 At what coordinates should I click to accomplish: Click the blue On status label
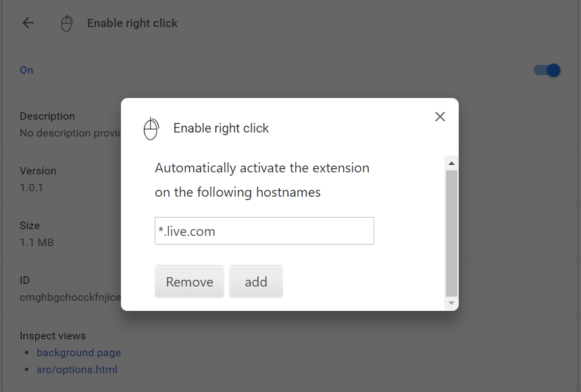point(26,70)
